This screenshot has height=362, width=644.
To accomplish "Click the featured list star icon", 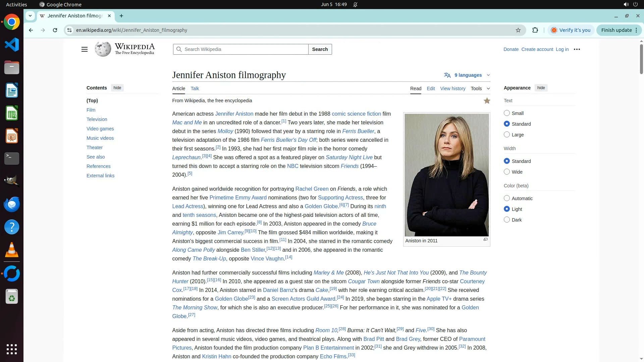I will coord(487,101).
